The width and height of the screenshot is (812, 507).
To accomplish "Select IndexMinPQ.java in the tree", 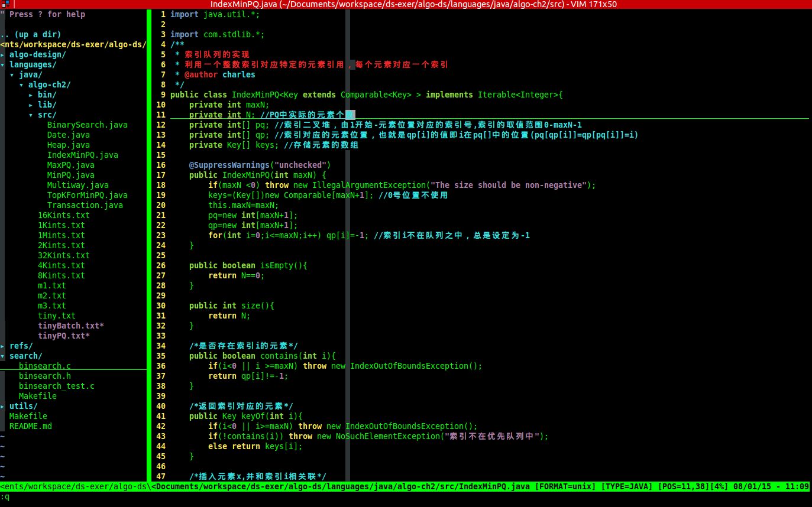I will [82, 155].
